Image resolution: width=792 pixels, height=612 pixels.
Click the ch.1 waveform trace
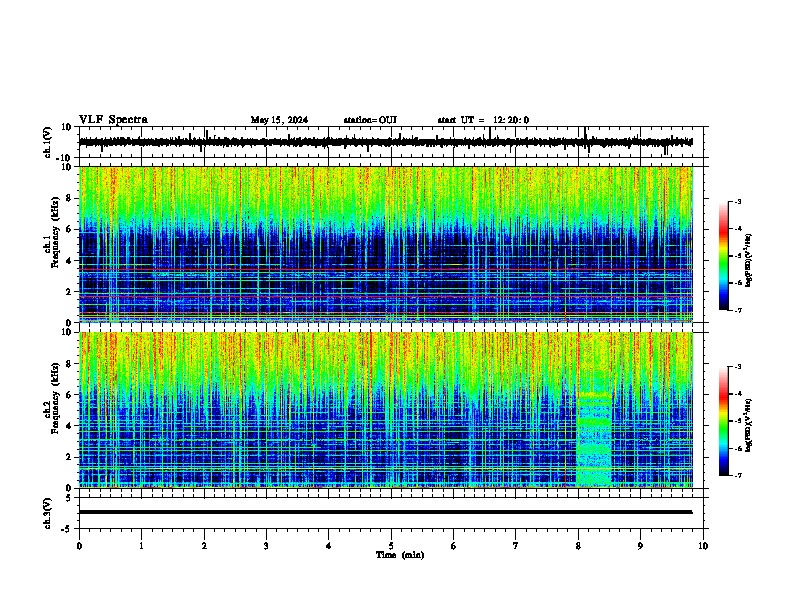[385, 142]
